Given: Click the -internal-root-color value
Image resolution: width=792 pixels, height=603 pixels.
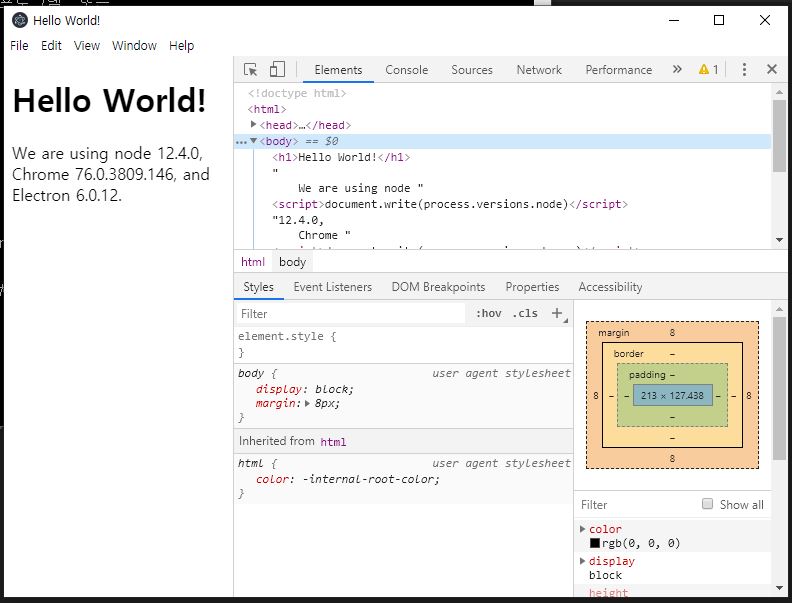Looking at the screenshot, I should tap(371, 479).
